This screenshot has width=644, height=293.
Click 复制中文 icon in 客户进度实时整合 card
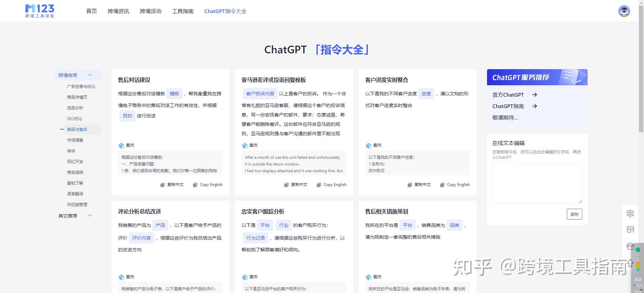pyautogui.click(x=410, y=185)
